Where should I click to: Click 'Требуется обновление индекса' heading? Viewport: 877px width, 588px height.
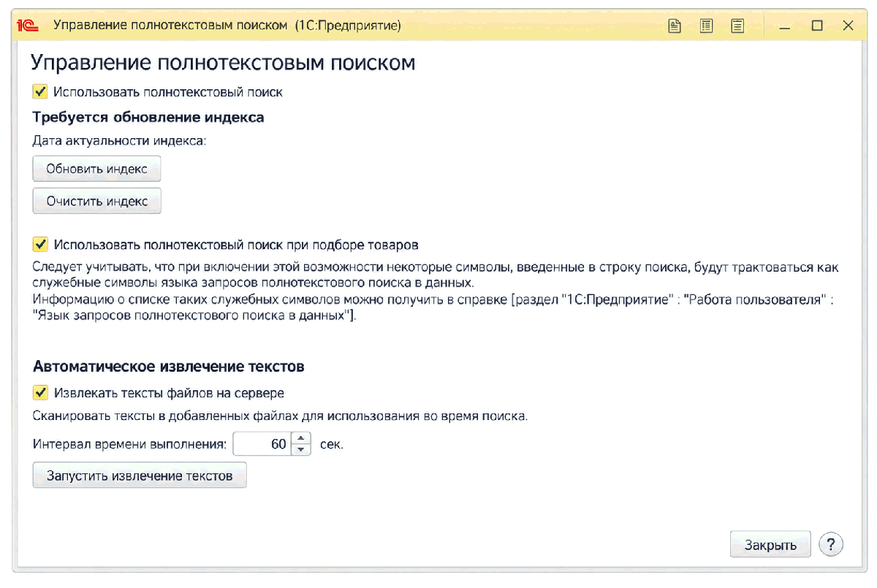pos(148,117)
